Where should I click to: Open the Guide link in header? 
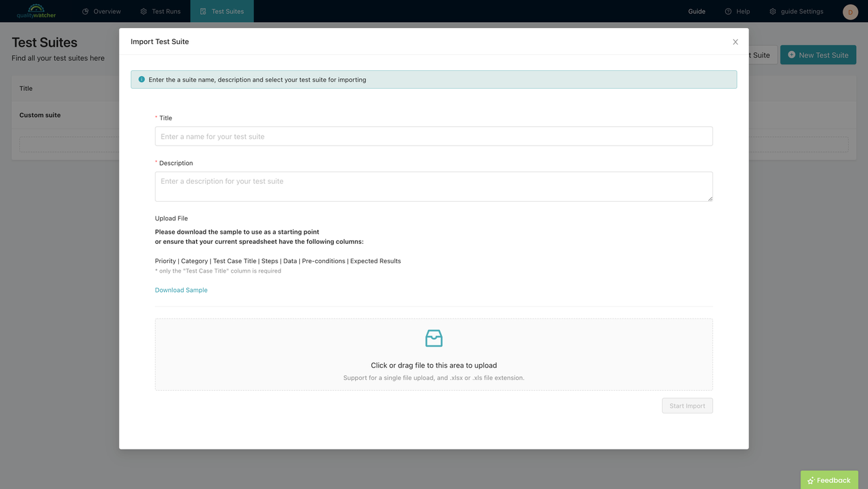tap(696, 11)
